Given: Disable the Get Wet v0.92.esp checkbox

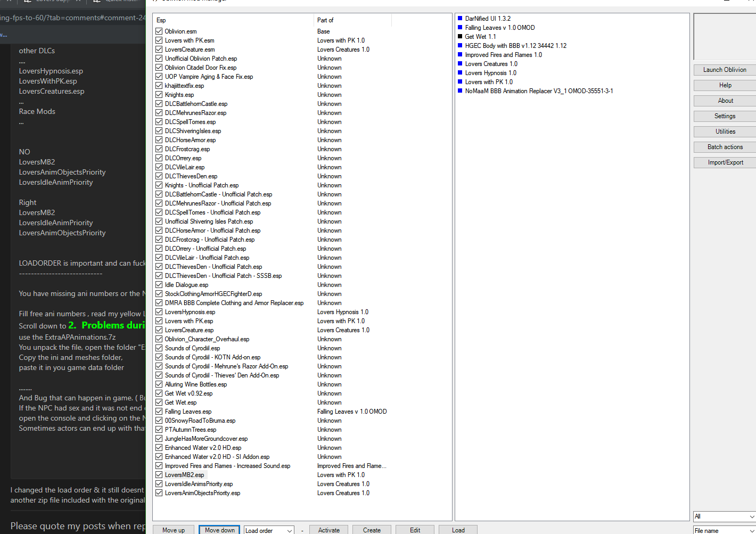Looking at the screenshot, I should point(159,393).
